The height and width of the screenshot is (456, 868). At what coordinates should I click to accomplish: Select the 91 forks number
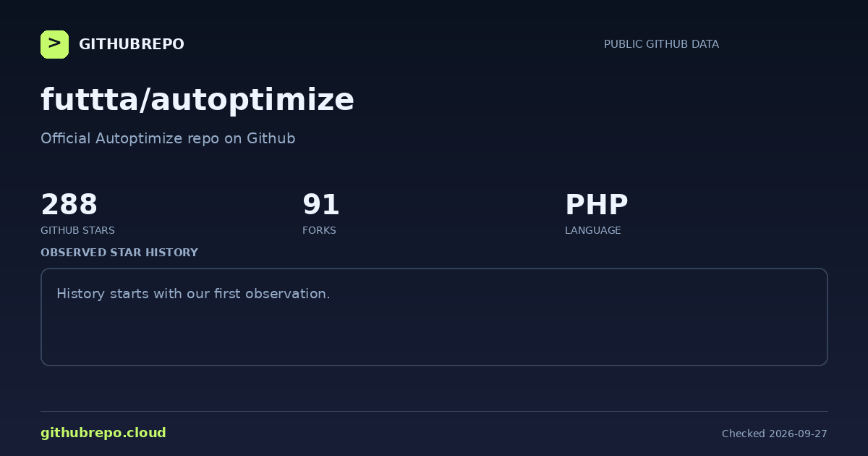tap(320, 205)
